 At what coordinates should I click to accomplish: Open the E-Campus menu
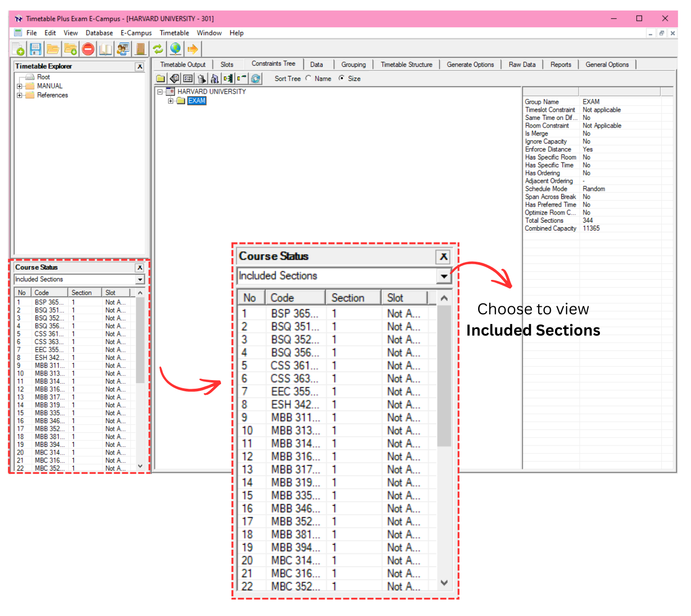[x=136, y=33]
